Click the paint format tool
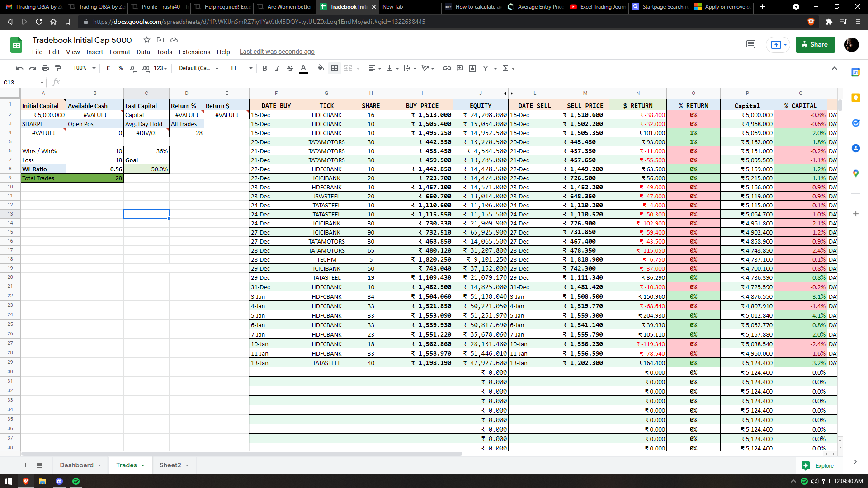This screenshot has width=868, height=488. coord(58,68)
